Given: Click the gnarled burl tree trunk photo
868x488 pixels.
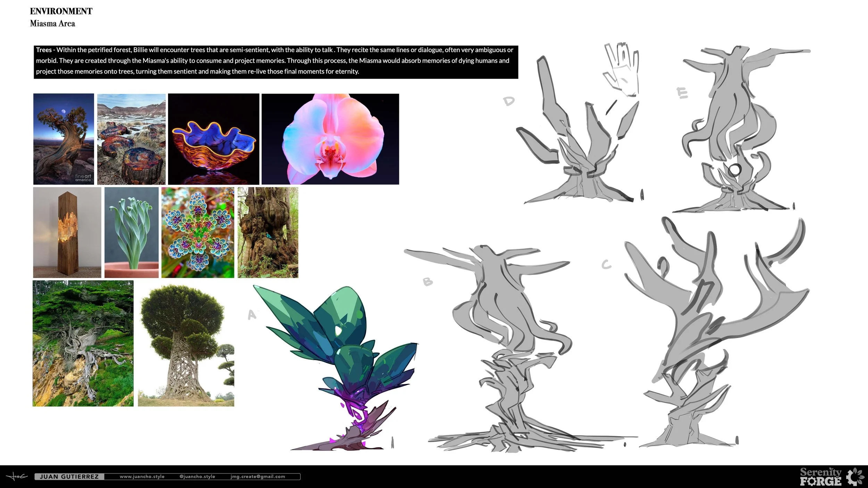Looking at the screenshot, I should coord(268,232).
